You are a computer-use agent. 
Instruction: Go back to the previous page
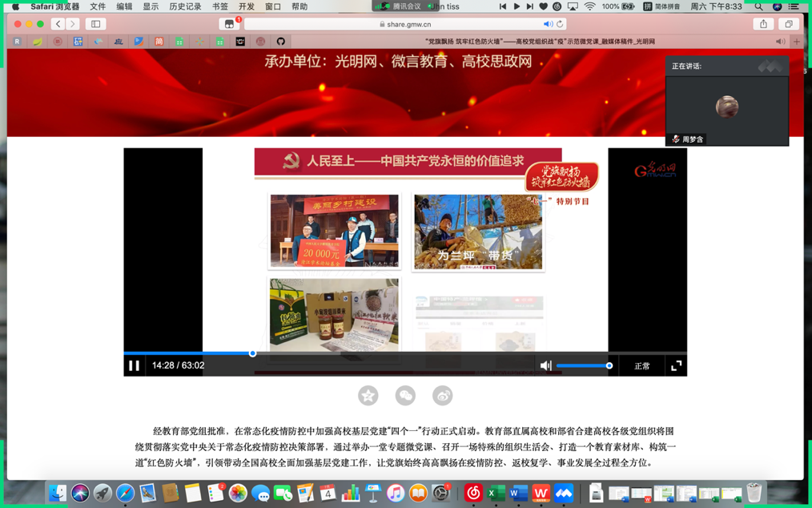point(58,24)
